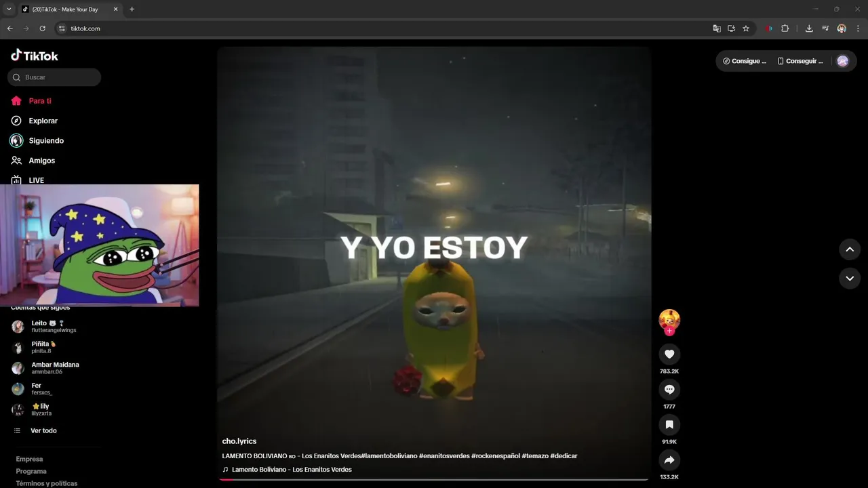Save the video with bookmark icon
This screenshot has width=868, height=488.
[669, 424]
